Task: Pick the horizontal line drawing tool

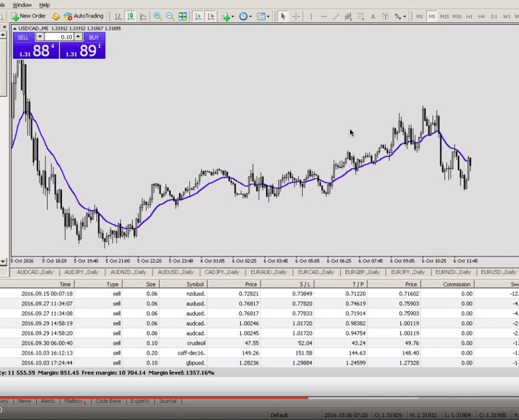Action: point(324,17)
